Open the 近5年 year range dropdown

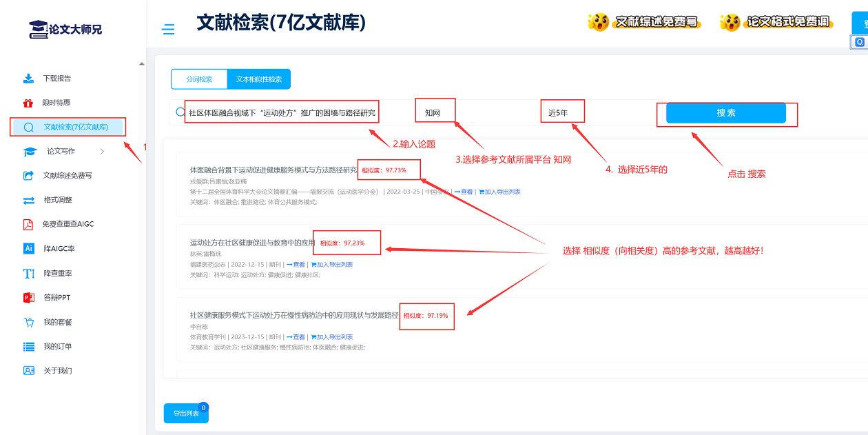pyautogui.click(x=592, y=113)
